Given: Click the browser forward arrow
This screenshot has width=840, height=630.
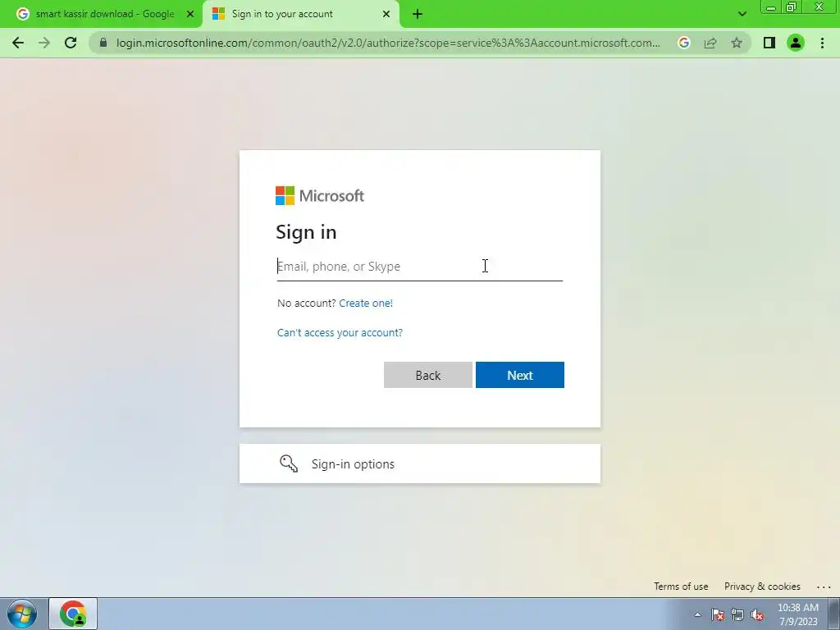Looking at the screenshot, I should coord(44,43).
